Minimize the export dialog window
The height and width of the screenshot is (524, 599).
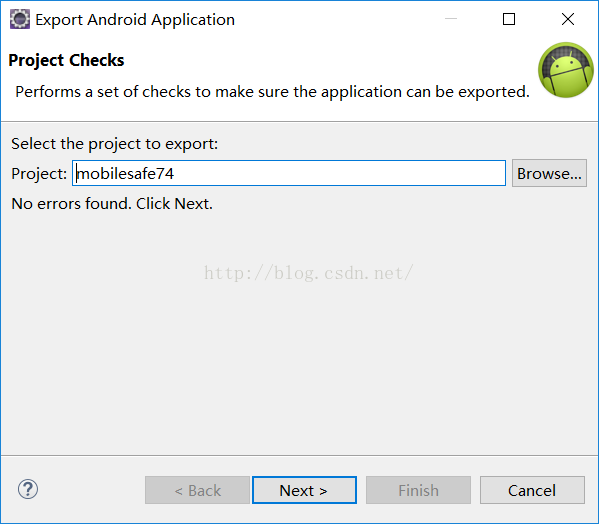click(x=451, y=19)
